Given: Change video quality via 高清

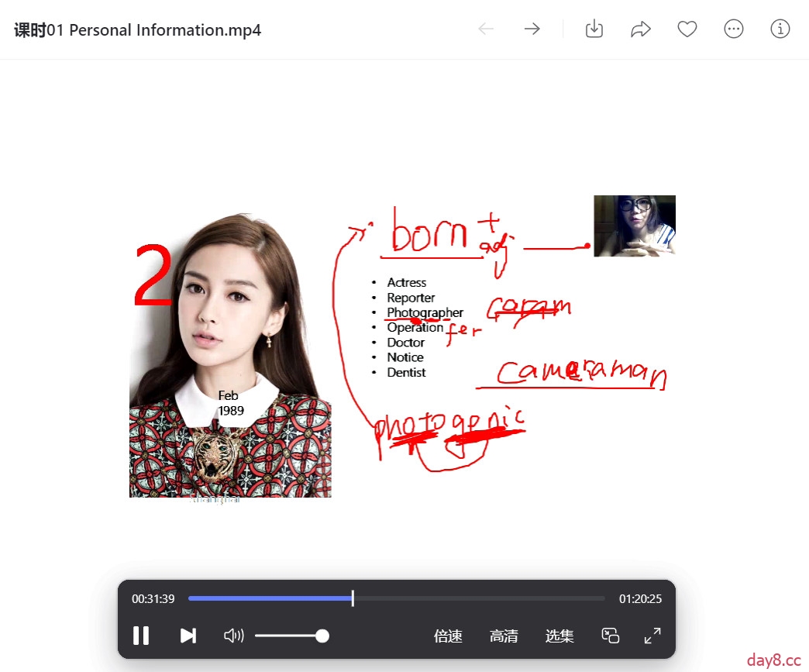Looking at the screenshot, I should point(504,636).
